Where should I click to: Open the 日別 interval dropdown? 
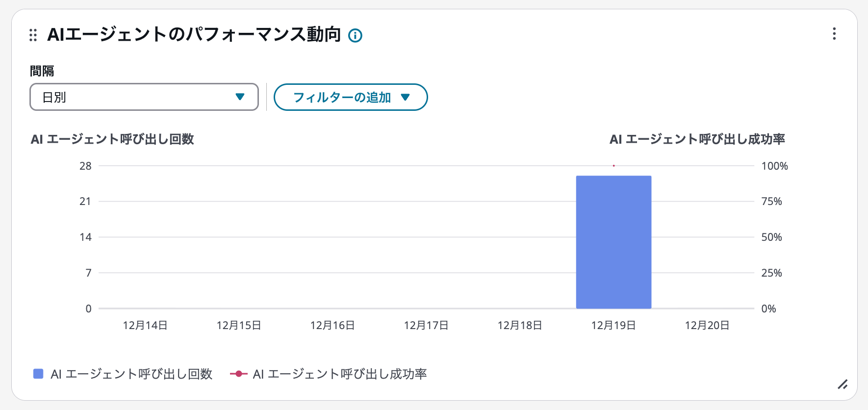coord(143,97)
